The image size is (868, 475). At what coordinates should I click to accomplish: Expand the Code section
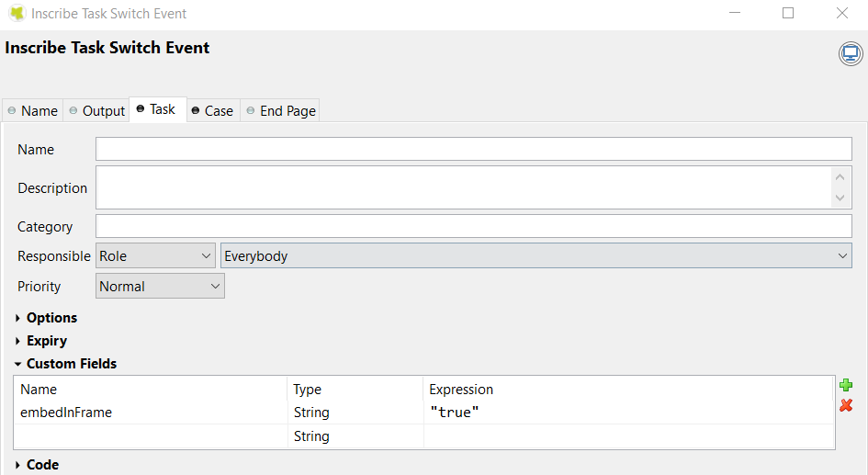tap(42, 465)
